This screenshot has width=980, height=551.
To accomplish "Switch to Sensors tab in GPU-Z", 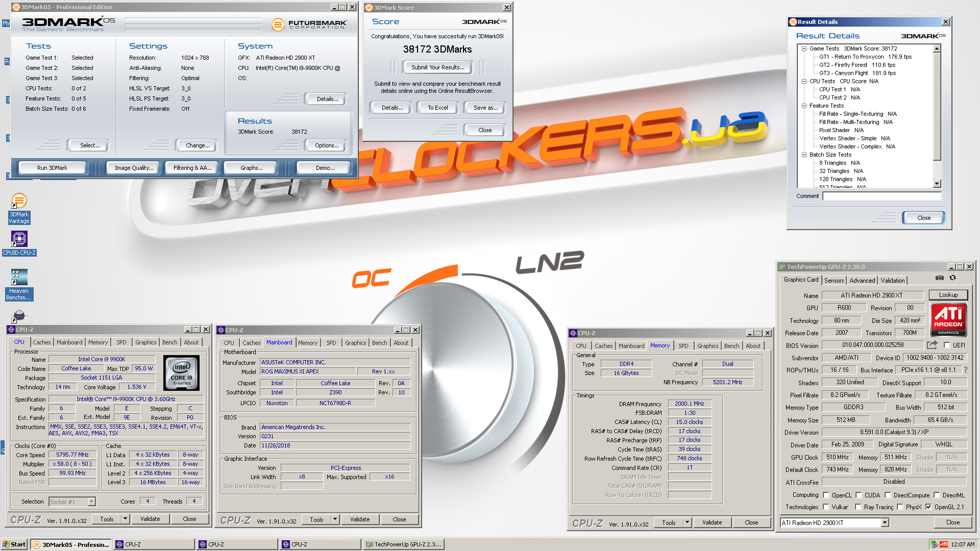I will coord(834,281).
